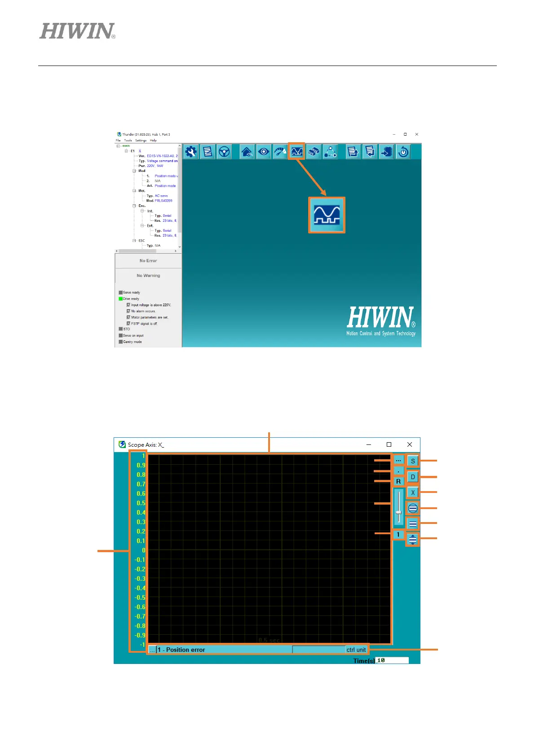The width and height of the screenshot is (535, 756).
Task: Click the R button beside the scope graph
Action: 398,481
